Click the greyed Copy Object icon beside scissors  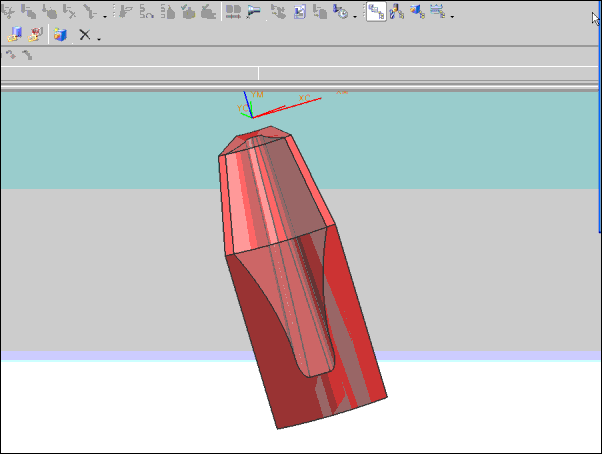(x=28, y=12)
